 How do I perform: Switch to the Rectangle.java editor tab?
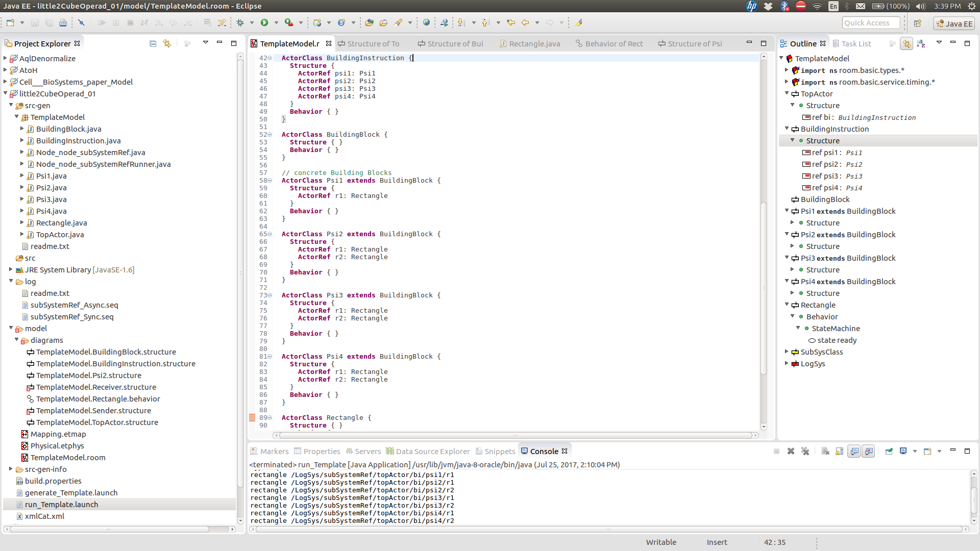[534, 43]
